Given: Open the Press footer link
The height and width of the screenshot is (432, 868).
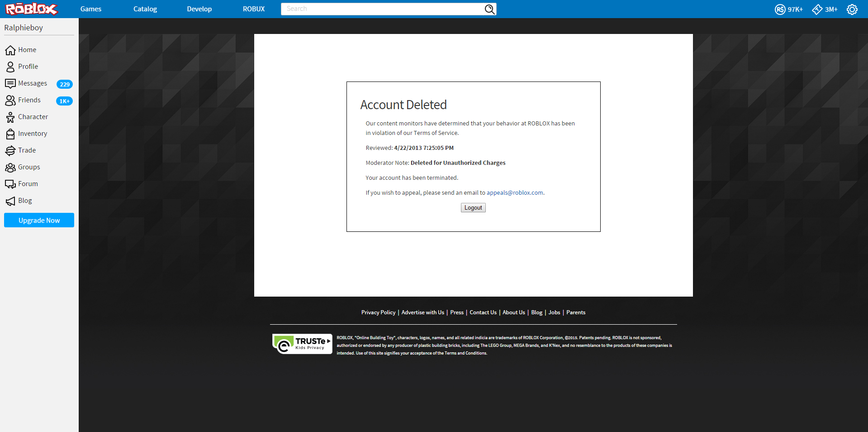Looking at the screenshot, I should 457,312.
